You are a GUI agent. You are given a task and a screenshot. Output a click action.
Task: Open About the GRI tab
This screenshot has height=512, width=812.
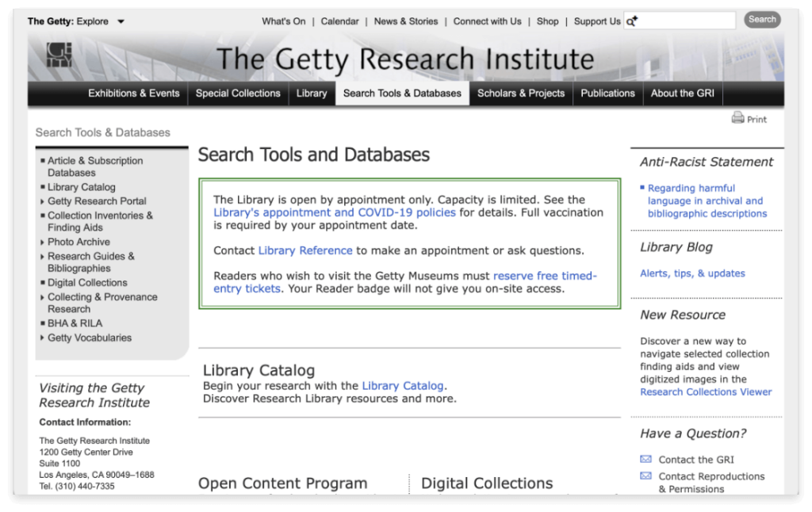click(x=683, y=94)
